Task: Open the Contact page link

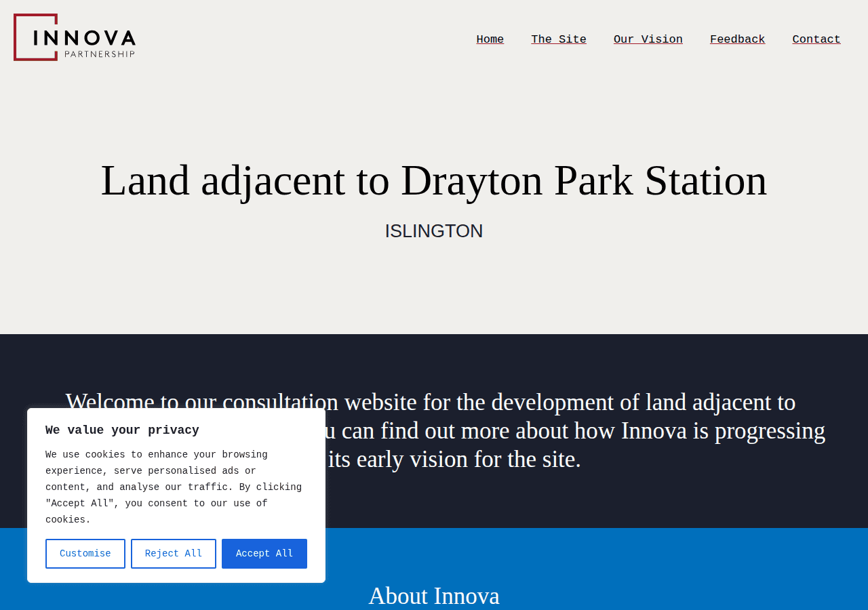Action: tap(816, 39)
